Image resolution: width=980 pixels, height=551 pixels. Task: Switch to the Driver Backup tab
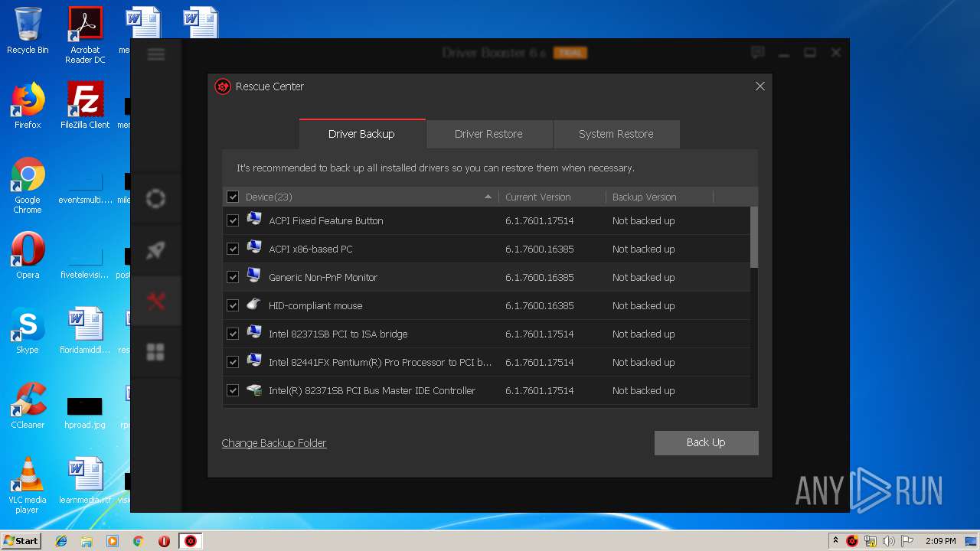tap(361, 134)
